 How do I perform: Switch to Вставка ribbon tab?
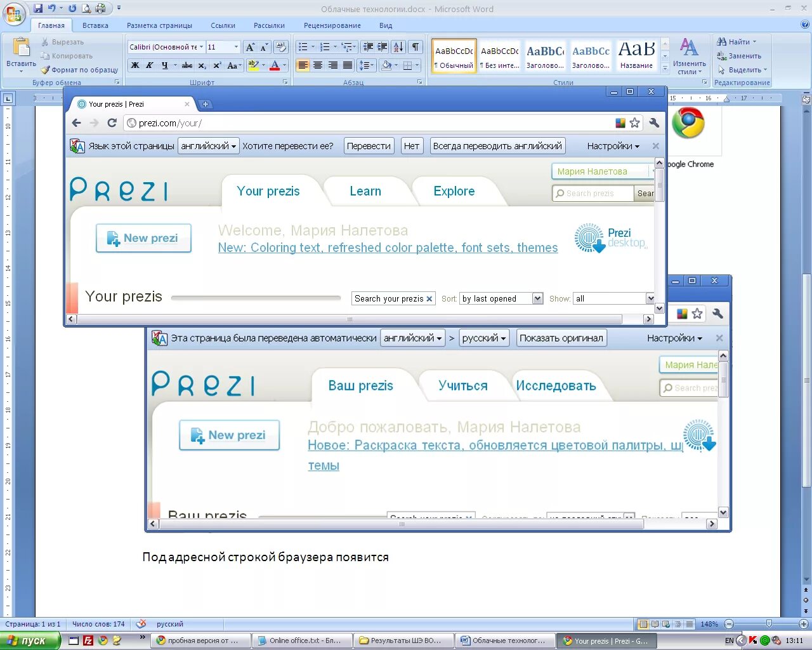[x=95, y=25]
